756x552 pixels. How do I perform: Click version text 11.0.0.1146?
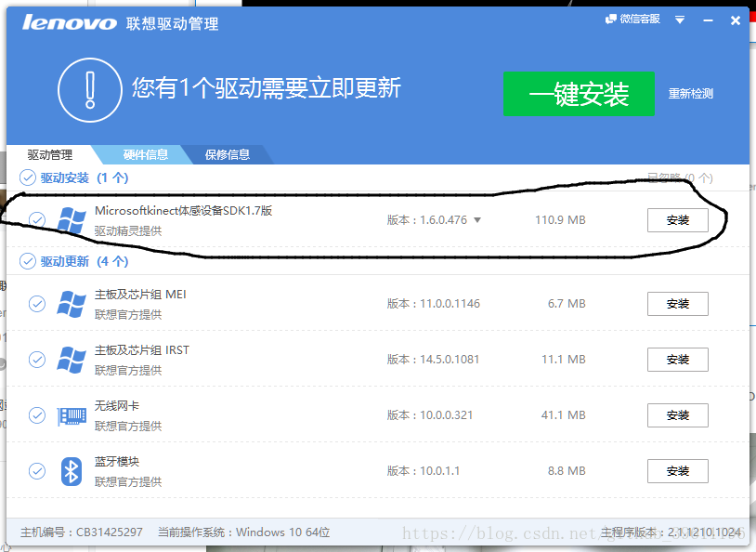click(450, 304)
